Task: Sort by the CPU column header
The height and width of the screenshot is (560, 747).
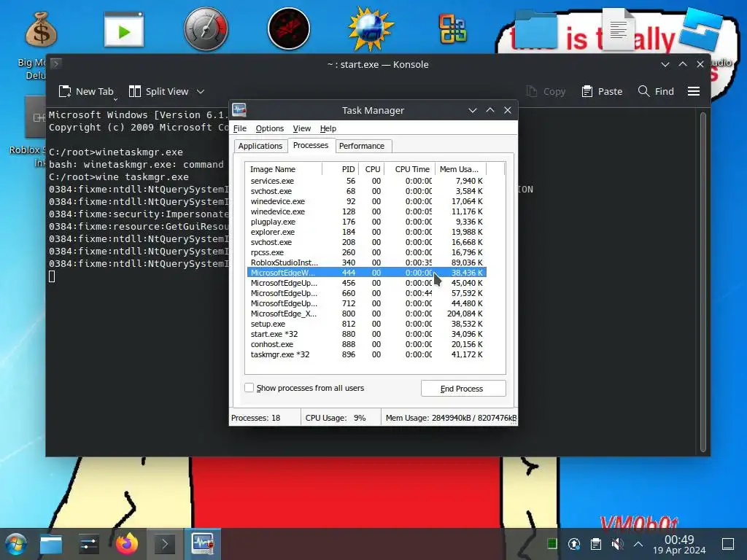Action: pos(372,169)
